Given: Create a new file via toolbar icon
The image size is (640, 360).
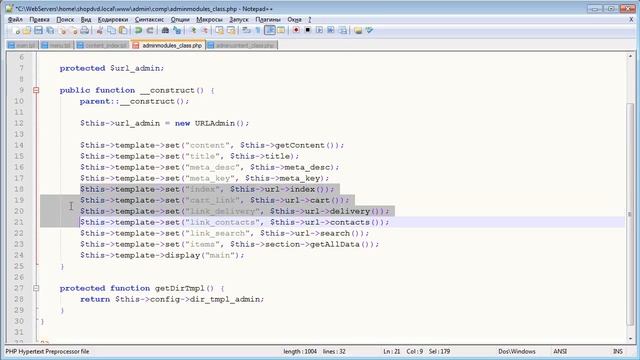Looking at the screenshot, I should coord(16,31).
